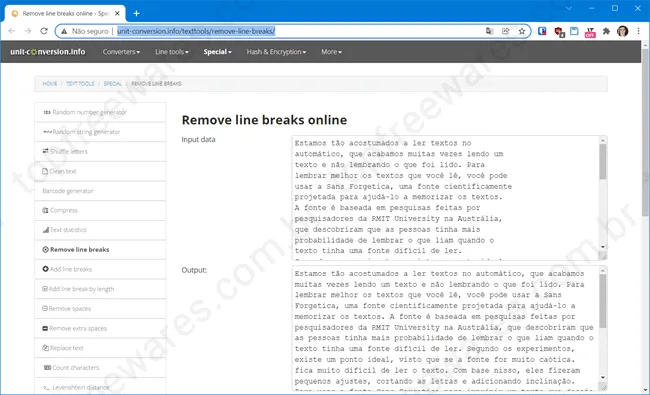The width and height of the screenshot is (650, 395).
Task: Open a new tab with the plus button
Action: point(136,13)
